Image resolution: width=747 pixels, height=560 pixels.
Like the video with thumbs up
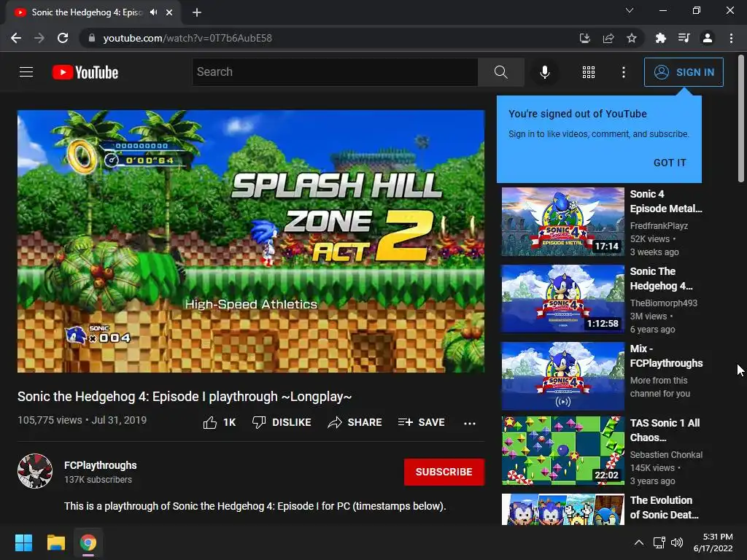click(220, 422)
